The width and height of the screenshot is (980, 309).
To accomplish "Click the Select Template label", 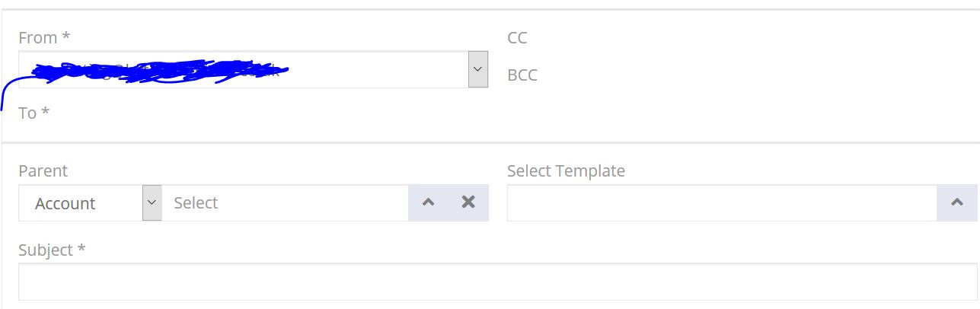I will [566, 170].
